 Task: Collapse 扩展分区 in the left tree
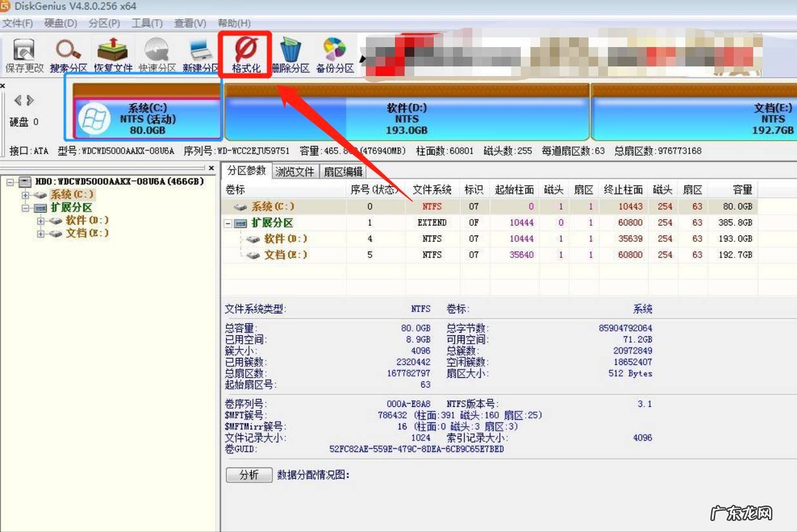pyautogui.click(x=26, y=208)
